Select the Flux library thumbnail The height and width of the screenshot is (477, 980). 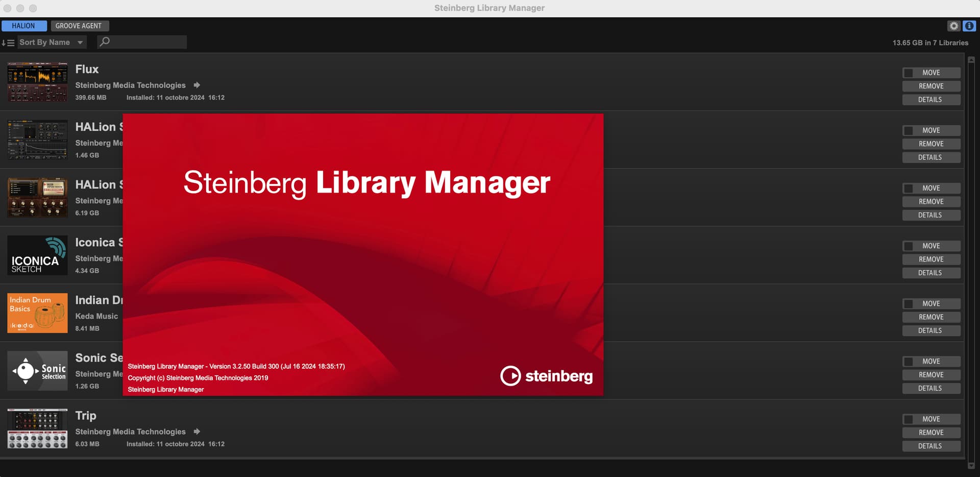pos(37,82)
